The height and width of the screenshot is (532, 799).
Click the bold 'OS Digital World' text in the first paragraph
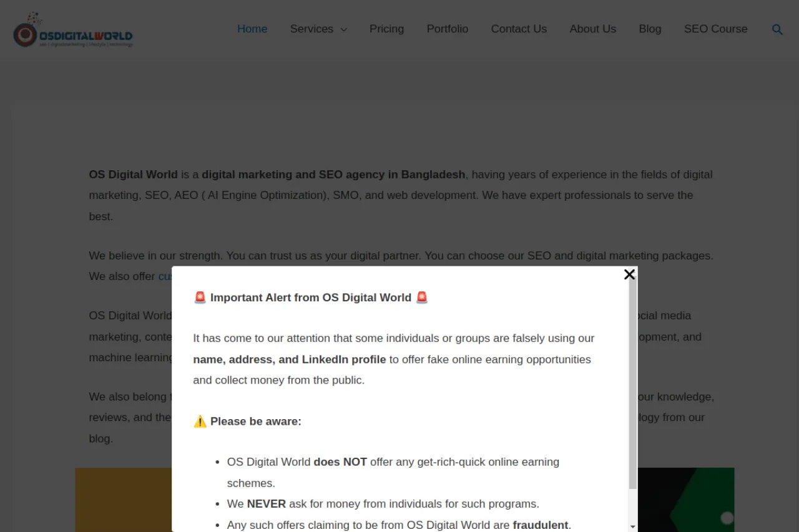(x=134, y=175)
